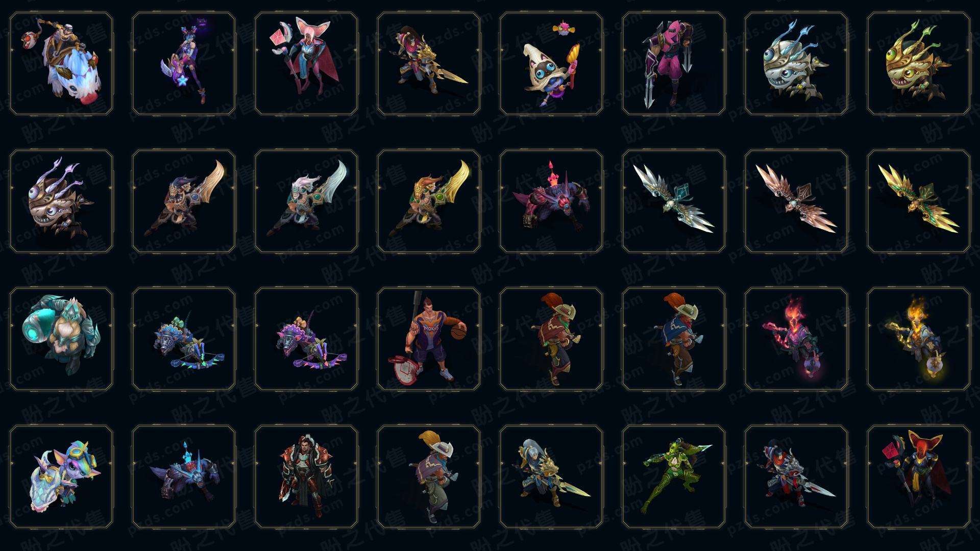Image resolution: width=980 pixels, height=551 pixels.
Task: Pick the rose-copper winged bird blade tile
Action: (x=796, y=201)
